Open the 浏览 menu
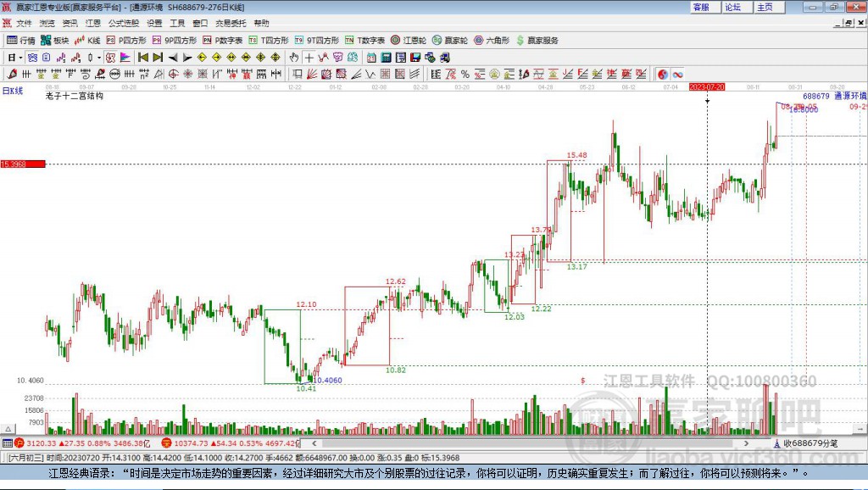Screen dimensions: 868x490 click(x=47, y=23)
